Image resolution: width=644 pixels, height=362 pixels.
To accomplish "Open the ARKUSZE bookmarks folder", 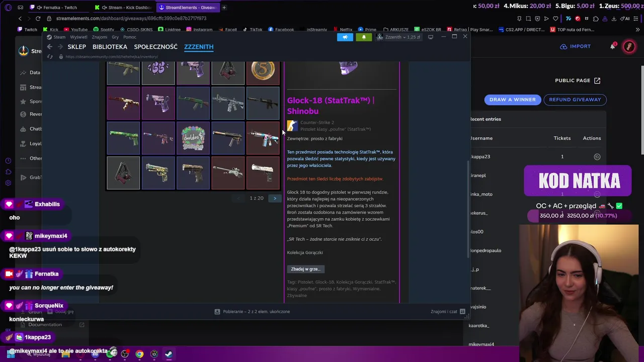I will 396,30.
